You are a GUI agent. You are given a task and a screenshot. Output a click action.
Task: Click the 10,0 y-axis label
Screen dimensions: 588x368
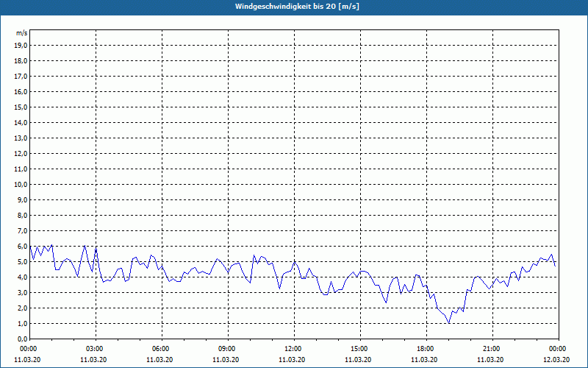point(21,185)
